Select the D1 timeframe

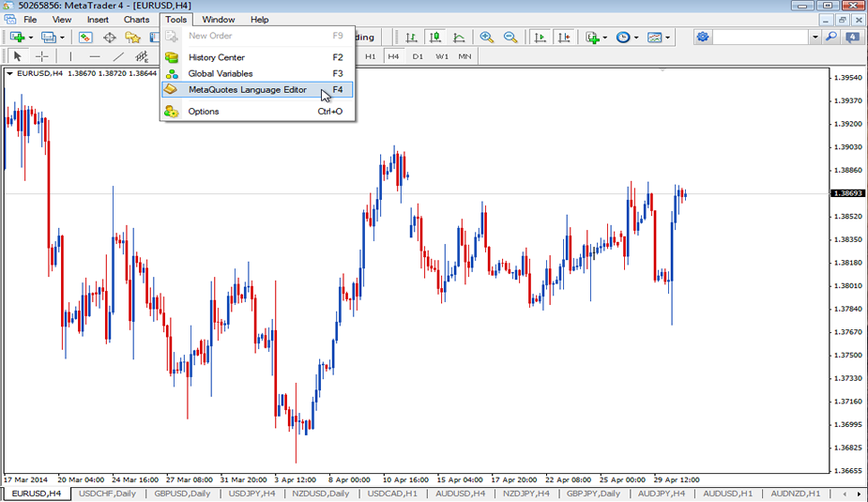point(418,56)
